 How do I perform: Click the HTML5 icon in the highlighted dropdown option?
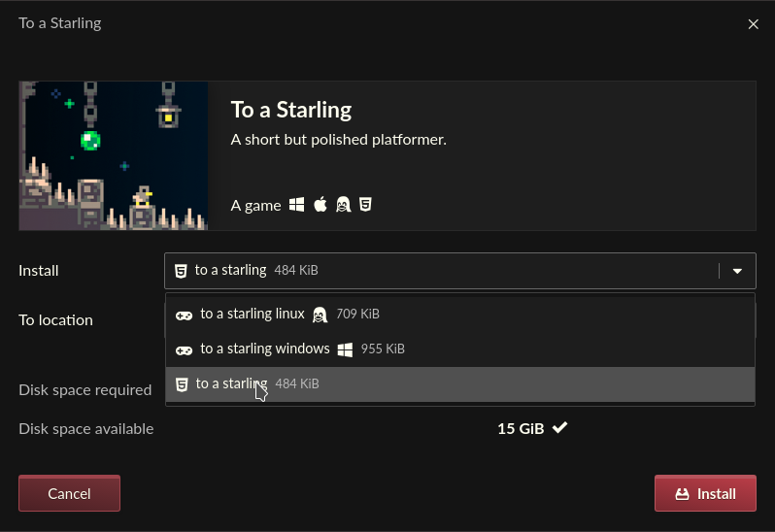tap(182, 384)
